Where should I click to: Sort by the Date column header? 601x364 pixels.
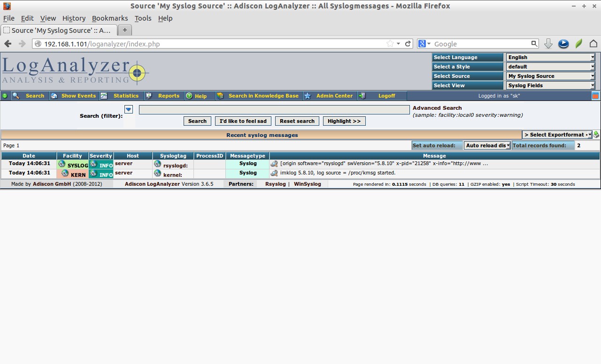[x=29, y=156]
